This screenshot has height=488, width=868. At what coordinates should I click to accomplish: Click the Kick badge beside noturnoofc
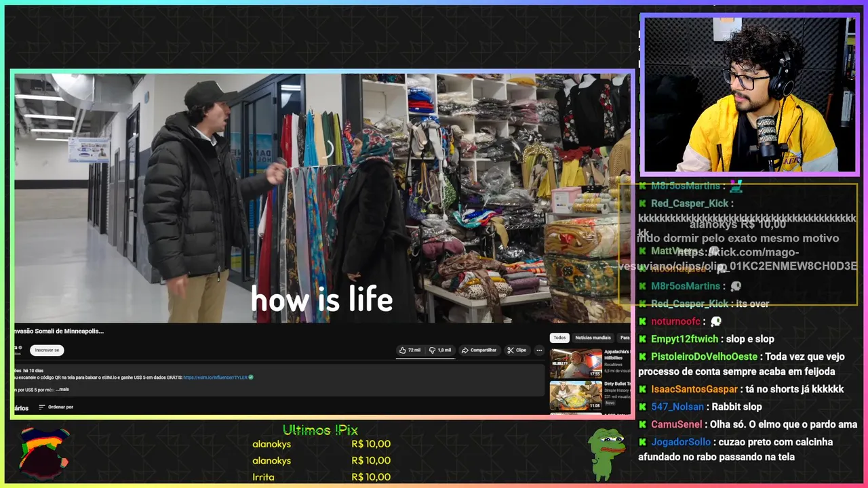(642, 321)
